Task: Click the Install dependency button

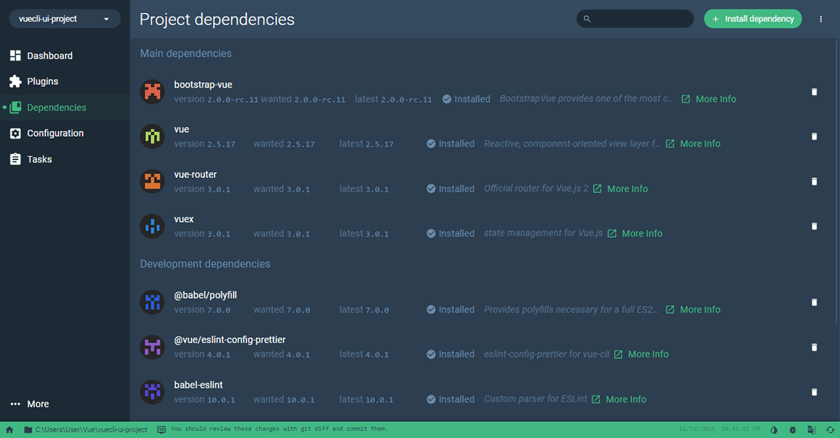Action: tap(753, 19)
